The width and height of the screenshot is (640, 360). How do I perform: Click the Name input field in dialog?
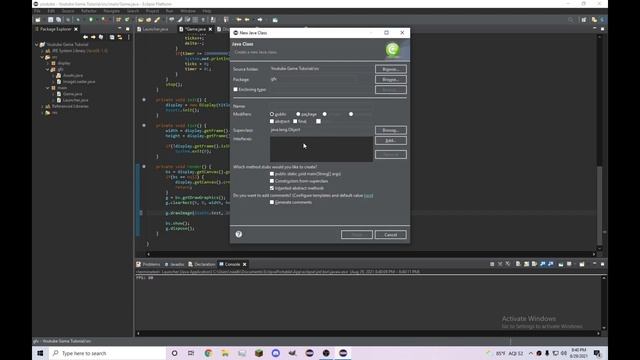[x=321, y=106]
